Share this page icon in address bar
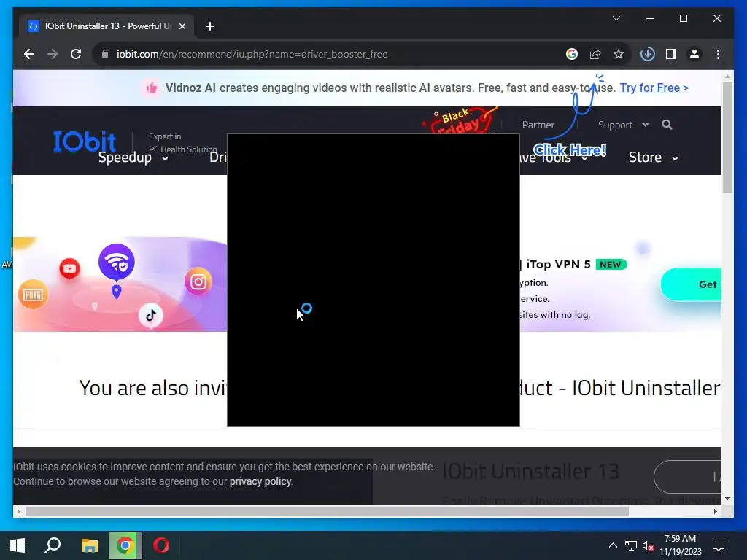 (595, 54)
